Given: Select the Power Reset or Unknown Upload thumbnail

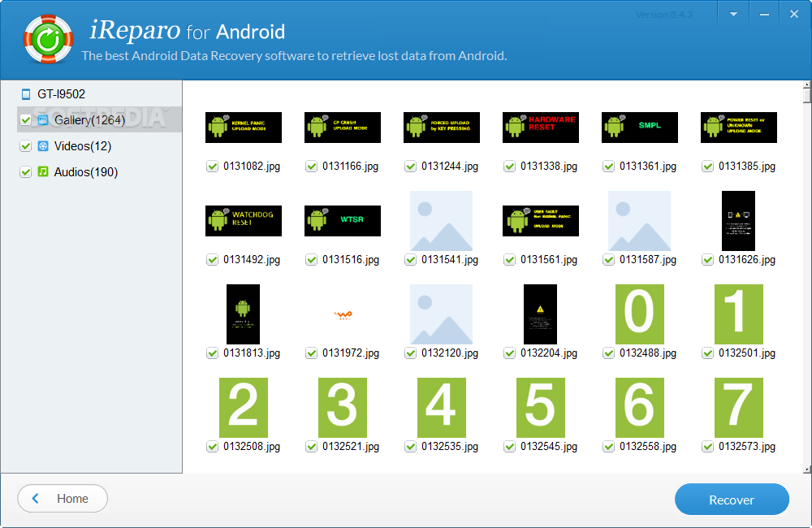Looking at the screenshot, I should [739, 128].
